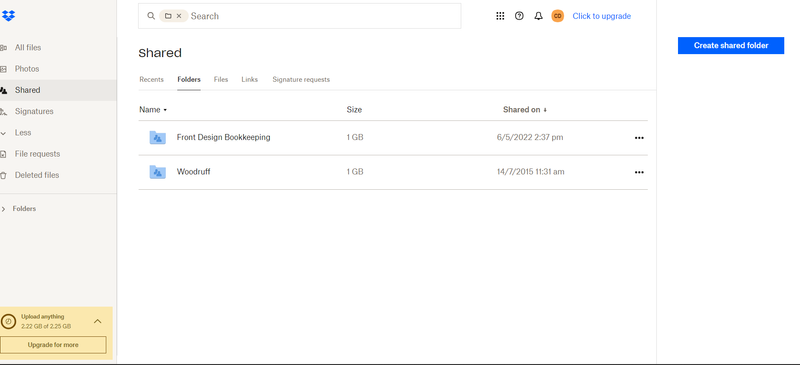Click the Deleted files trash icon
This screenshot has height=365, width=800.
[x=3, y=175]
